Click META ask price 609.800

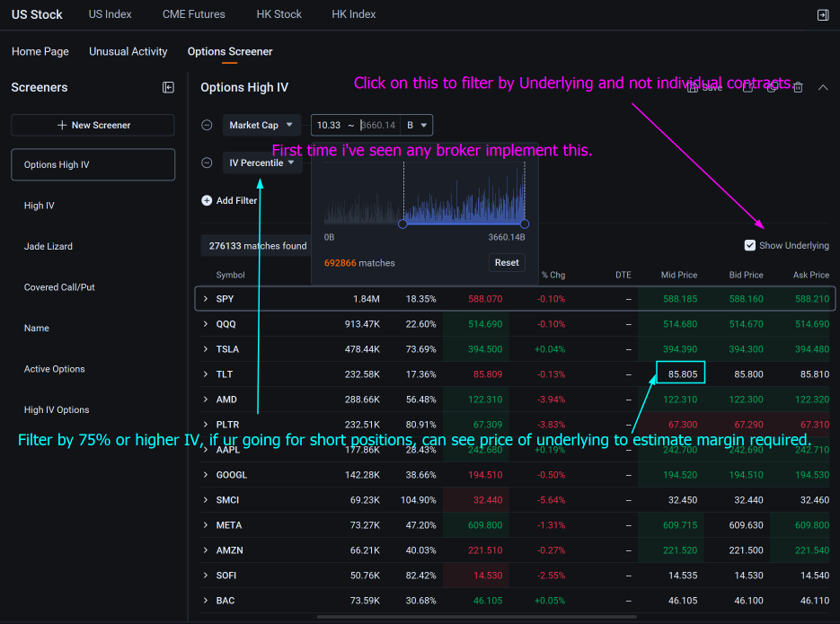click(x=812, y=525)
